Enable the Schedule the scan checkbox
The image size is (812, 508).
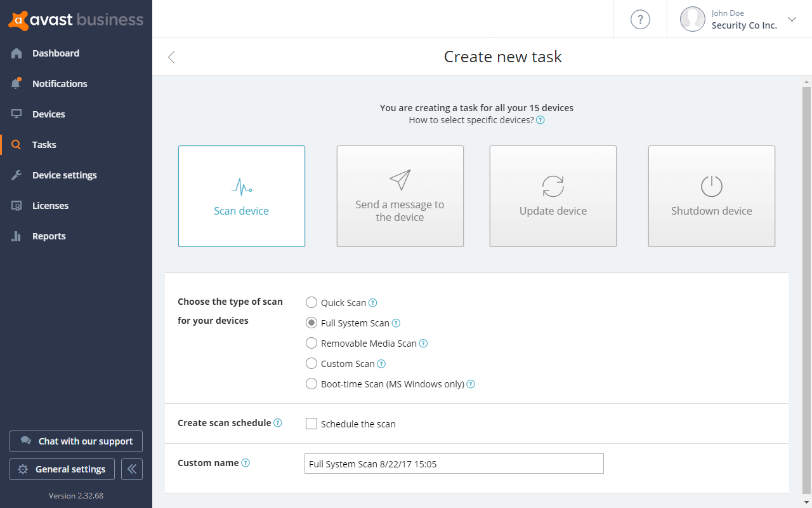click(x=311, y=423)
